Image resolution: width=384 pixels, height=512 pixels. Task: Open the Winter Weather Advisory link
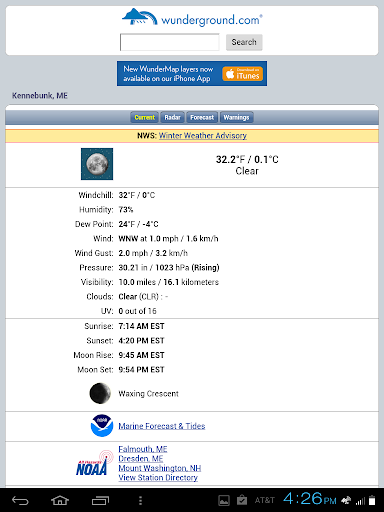[203, 136]
